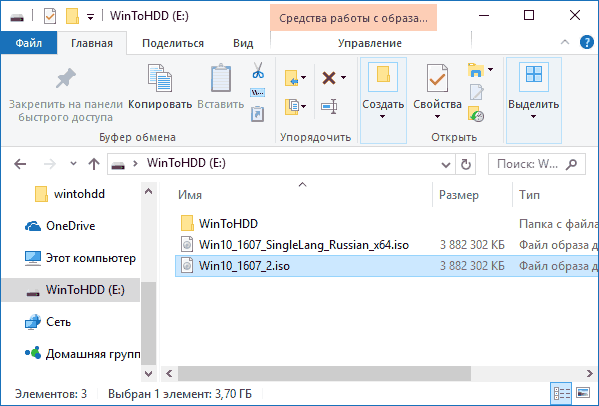The width and height of the screenshot is (599, 406).
Task: Collapse the ribbon with chevron
Action: coord(565,42)
